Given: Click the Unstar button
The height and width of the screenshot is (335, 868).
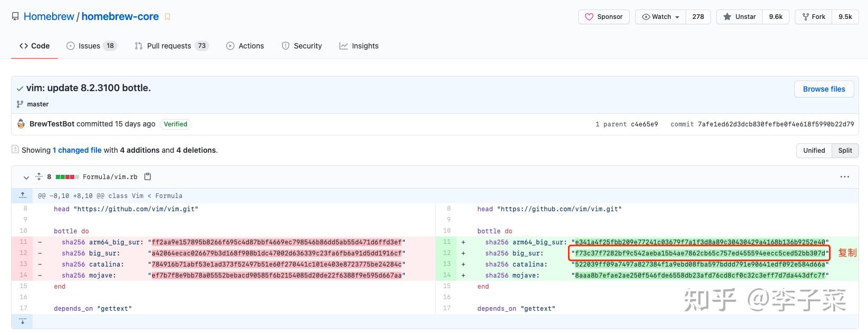Looking at the screenshot, I should coord(739,17).
